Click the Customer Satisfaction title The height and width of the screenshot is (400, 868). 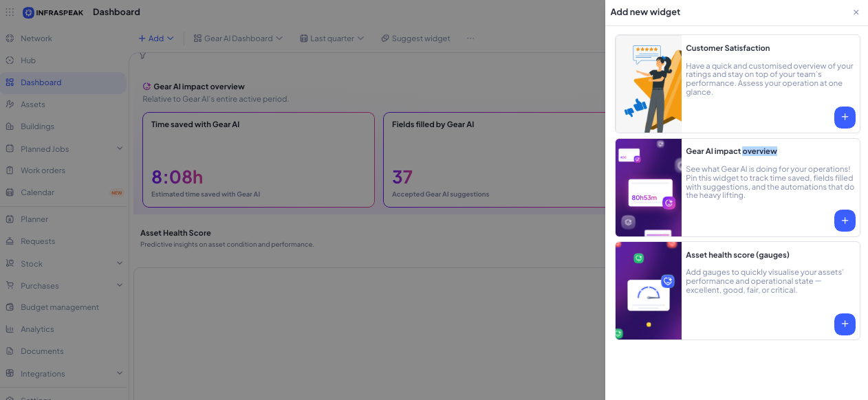(728, 48)
